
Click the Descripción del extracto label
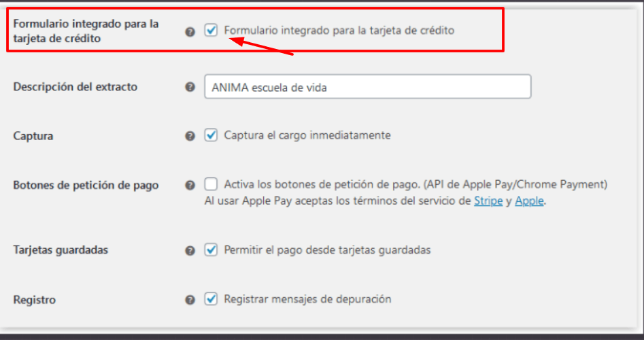point(75,86)
